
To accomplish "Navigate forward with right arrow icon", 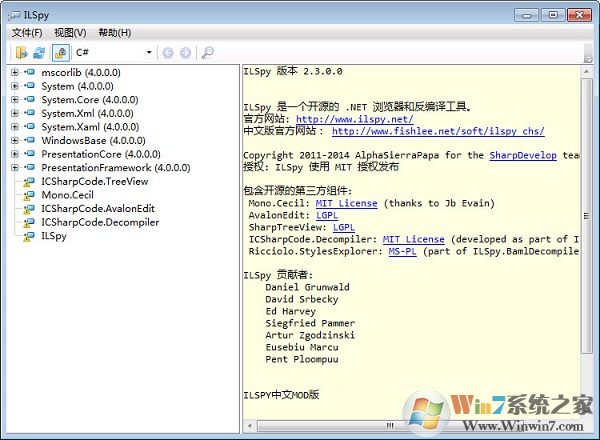I will (x=185, y=53).
